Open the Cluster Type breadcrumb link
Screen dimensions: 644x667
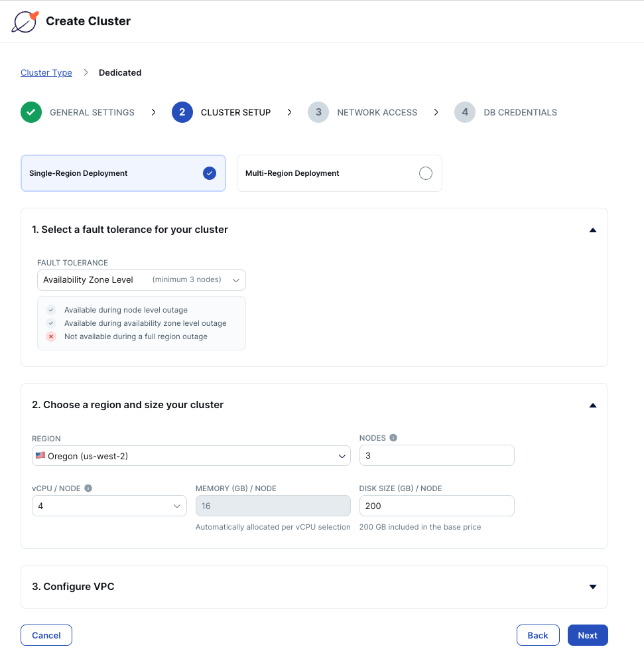[x=46, y=73]
